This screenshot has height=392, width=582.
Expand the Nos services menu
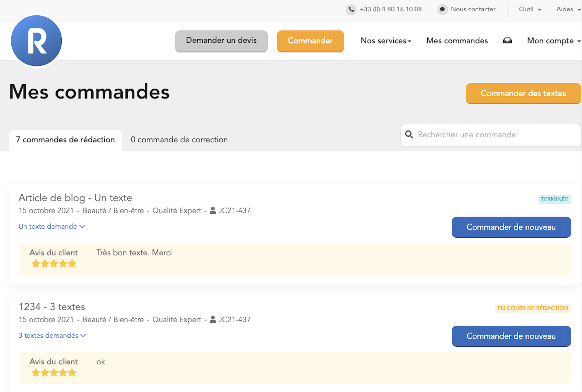386,41
